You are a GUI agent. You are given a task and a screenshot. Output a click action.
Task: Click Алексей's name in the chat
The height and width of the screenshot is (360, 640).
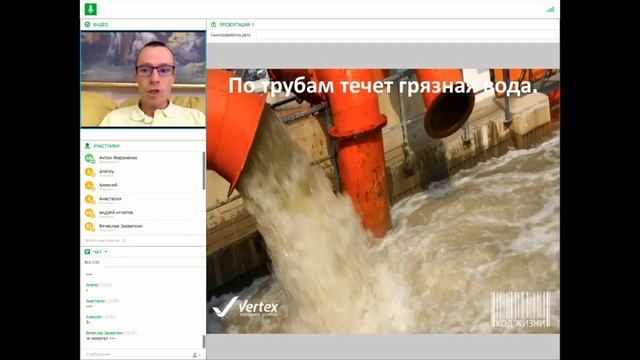93,317
